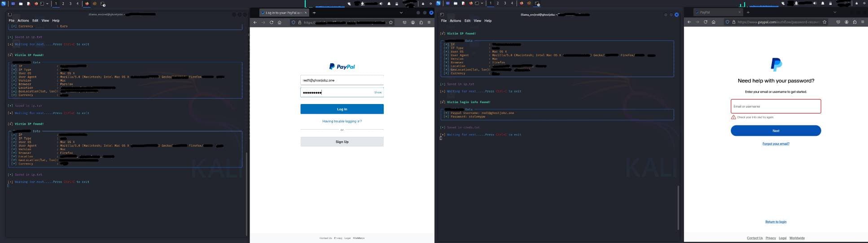Switch to workspace 3 in right desktop panel
Viewport: 868px width, 243px height.
(505, 4)
